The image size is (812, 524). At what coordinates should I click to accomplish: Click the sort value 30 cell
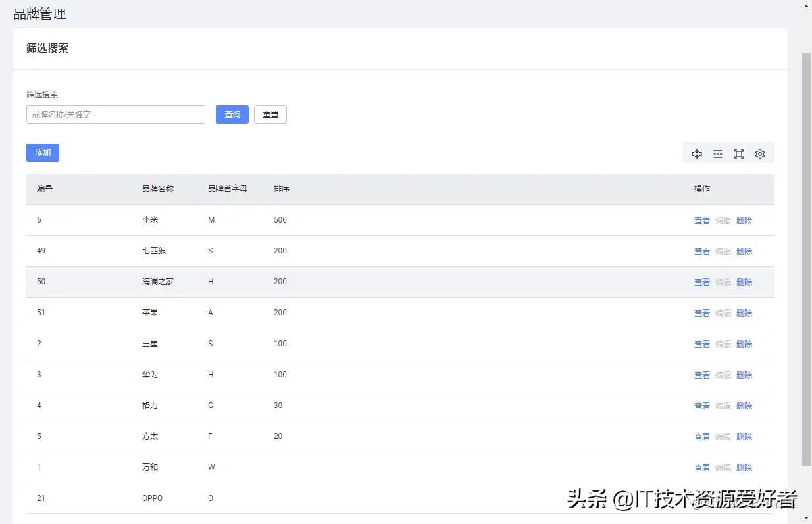click(x=278, y=406)
